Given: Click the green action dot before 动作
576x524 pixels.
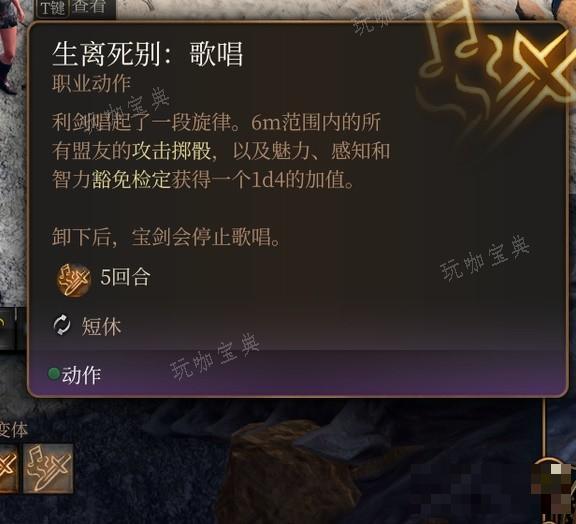Looking at the screenshot, I should pyautogui.click(x=54, y=374).
